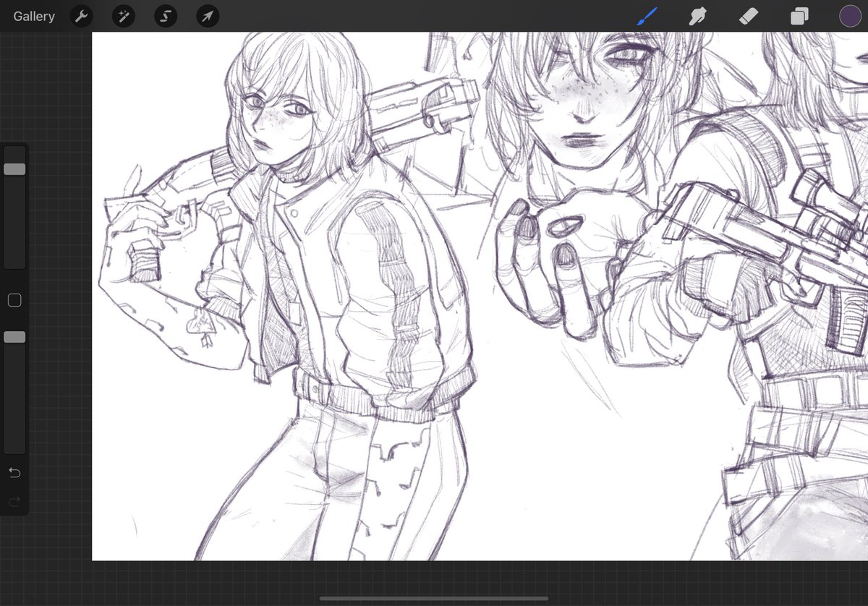Tap the iPad home indicator bar
868x606 pixels.
click(x=434, y=599)
